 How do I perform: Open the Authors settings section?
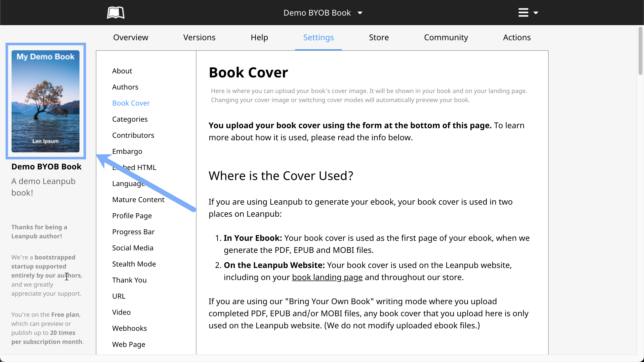coord(125,87)
